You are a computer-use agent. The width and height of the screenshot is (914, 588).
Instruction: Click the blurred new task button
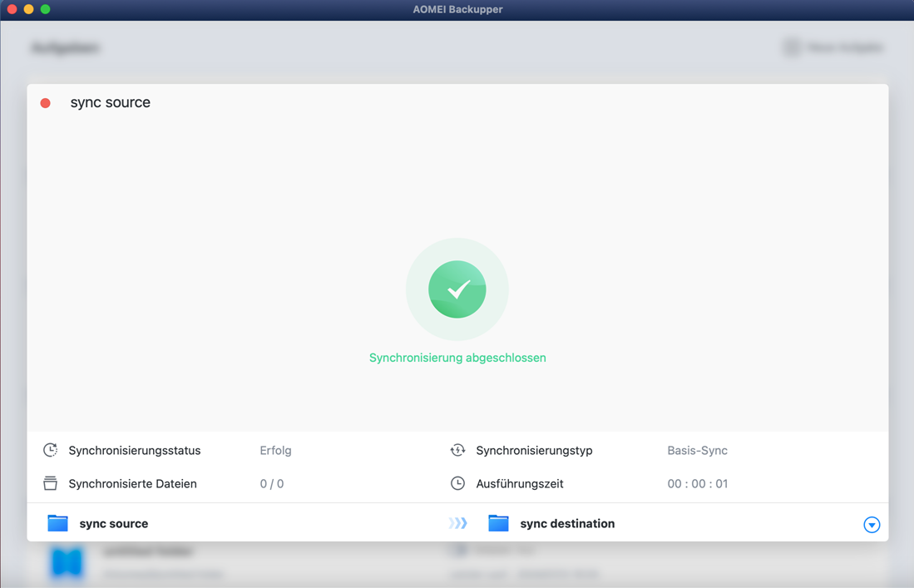[x=832, y=47]
